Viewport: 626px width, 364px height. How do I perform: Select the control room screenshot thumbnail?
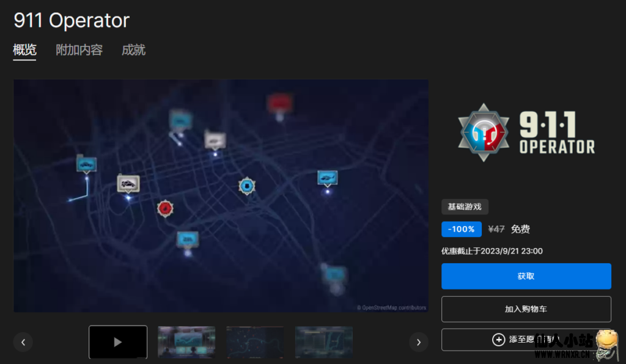(x=186, y=342)
